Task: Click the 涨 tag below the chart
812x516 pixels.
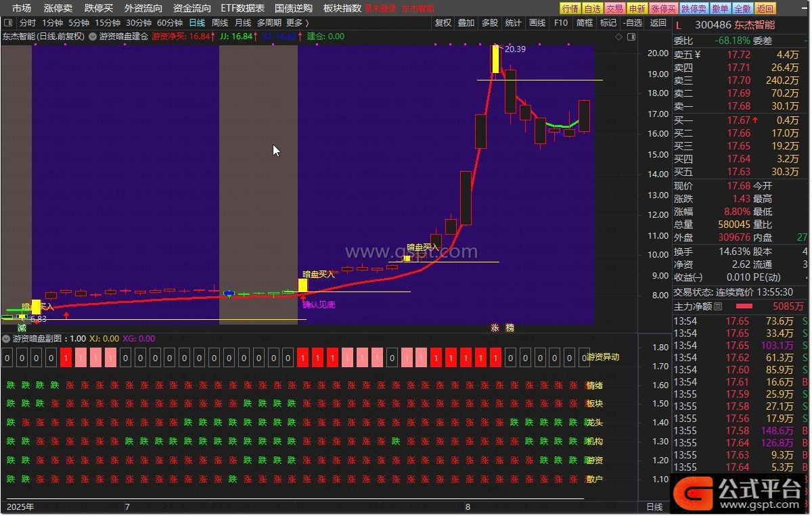Action: pos(495,328)
